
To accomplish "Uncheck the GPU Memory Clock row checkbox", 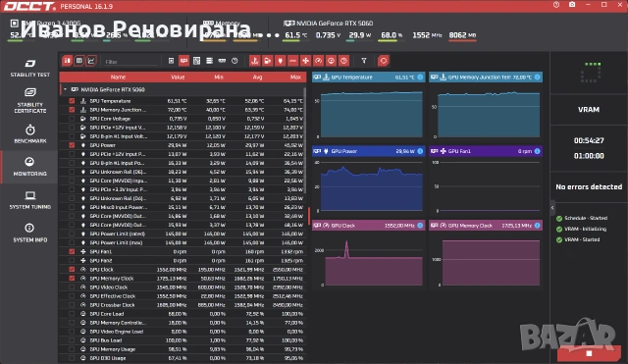I will (x=72, y=278).
